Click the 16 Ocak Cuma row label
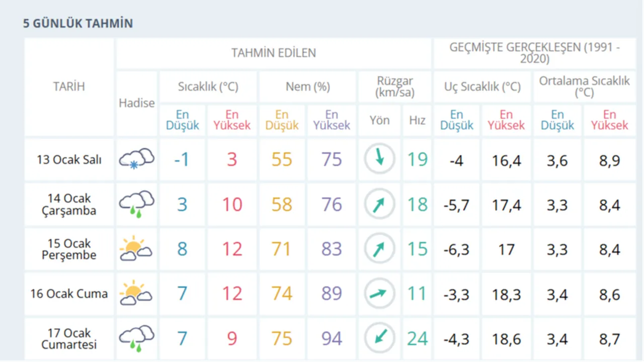The image size is (644, 362). coord(68,294)
